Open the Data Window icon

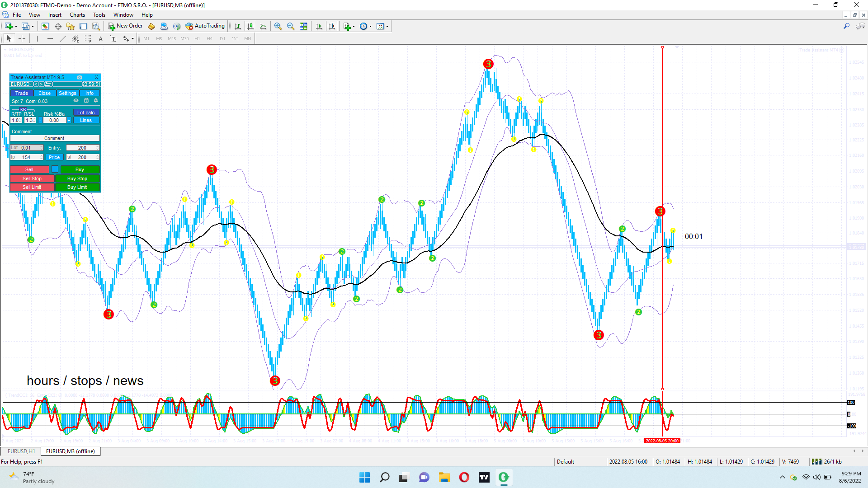click(x=58, y=26)
